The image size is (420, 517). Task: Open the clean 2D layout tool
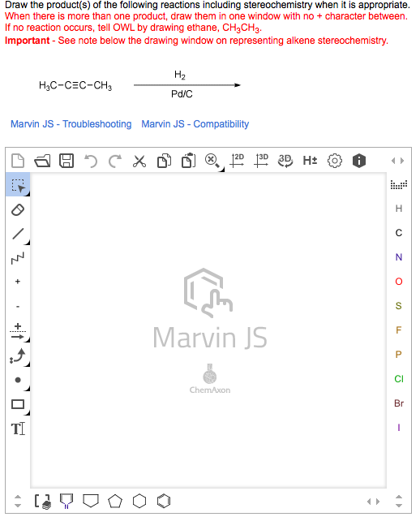pyautogui.click(x=237, y=161)
